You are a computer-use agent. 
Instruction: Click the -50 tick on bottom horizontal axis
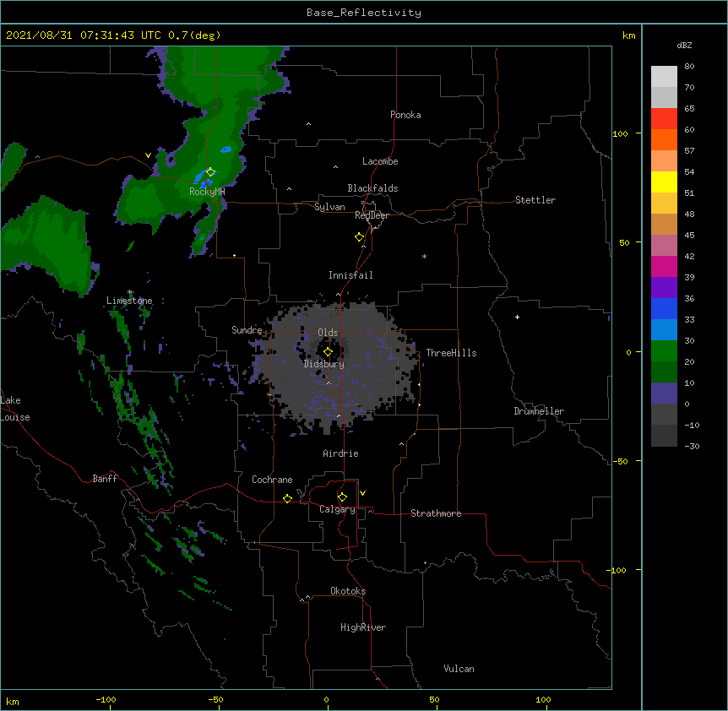215,699
